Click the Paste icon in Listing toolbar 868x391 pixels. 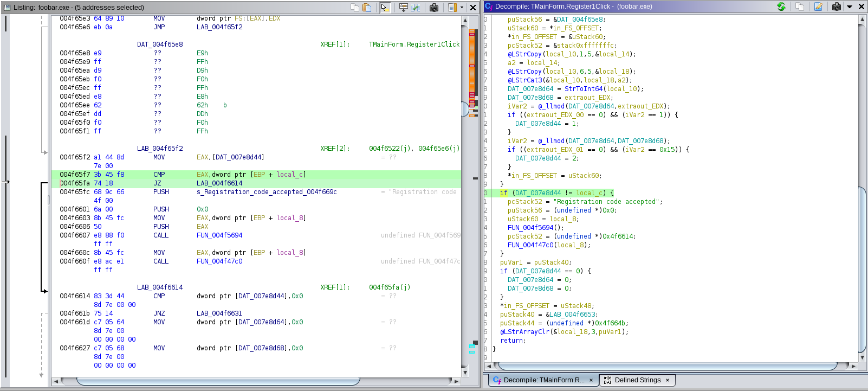[367, 7]
